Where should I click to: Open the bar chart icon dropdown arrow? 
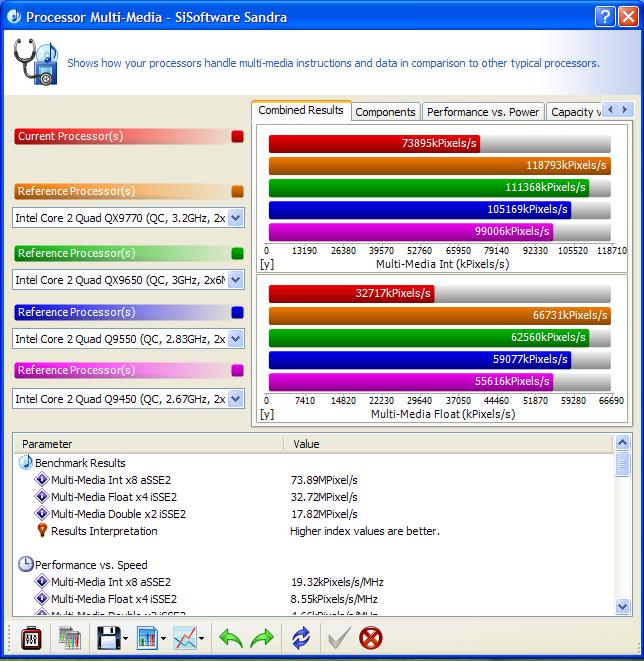point(163,639)
